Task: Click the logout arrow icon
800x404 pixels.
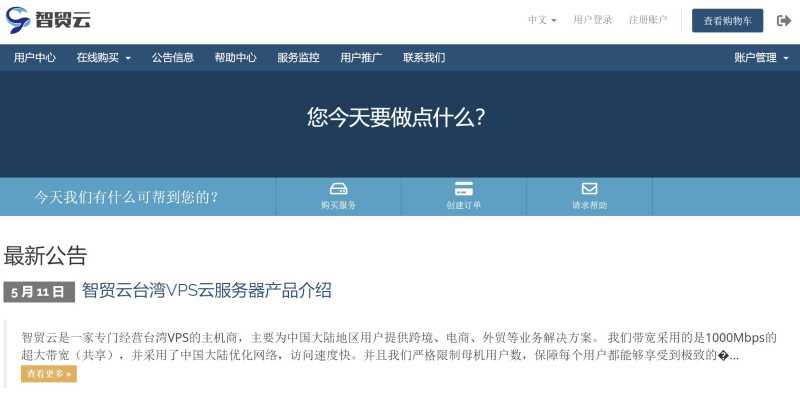Action: 784,20
